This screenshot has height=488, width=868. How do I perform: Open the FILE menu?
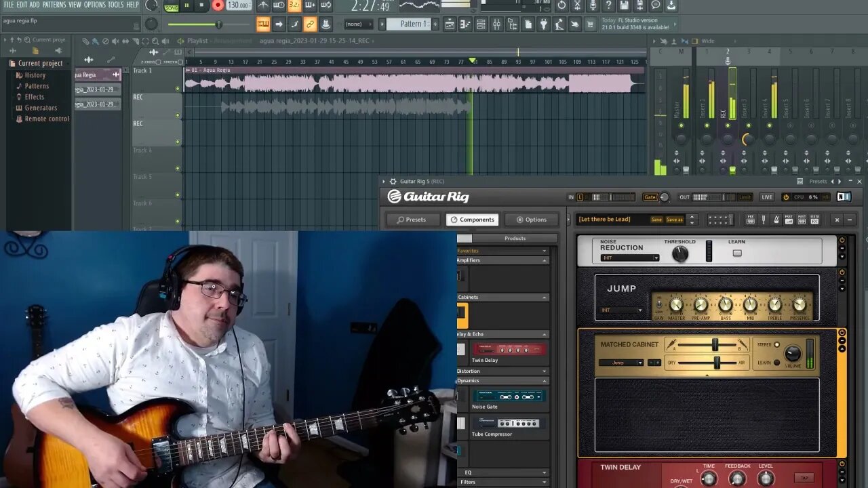(x=9, y=5)
